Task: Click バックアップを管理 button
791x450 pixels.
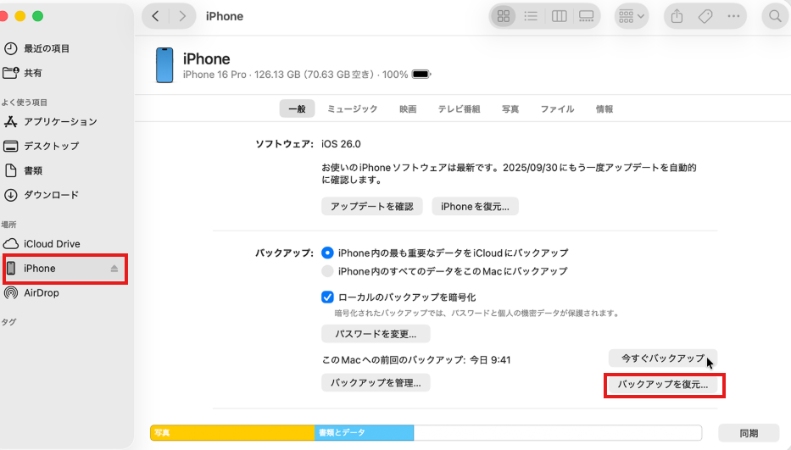Action: click(x=376, y=383)
